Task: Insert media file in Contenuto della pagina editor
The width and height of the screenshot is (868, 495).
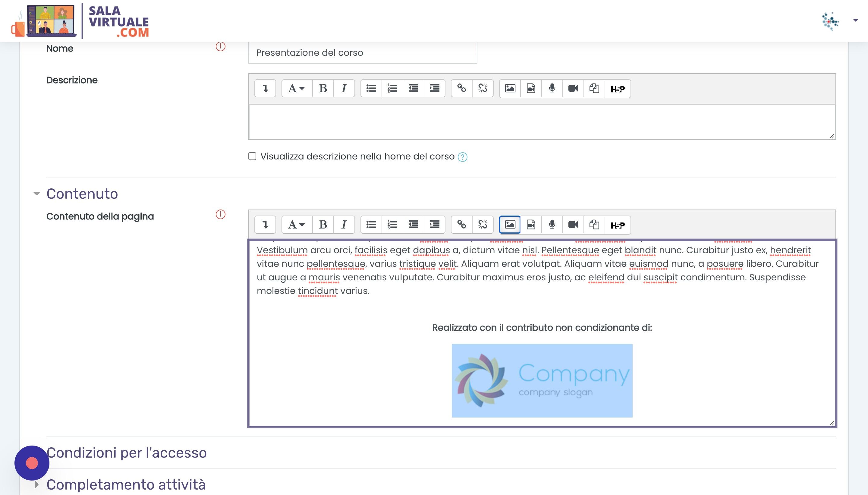Action: 531,224
